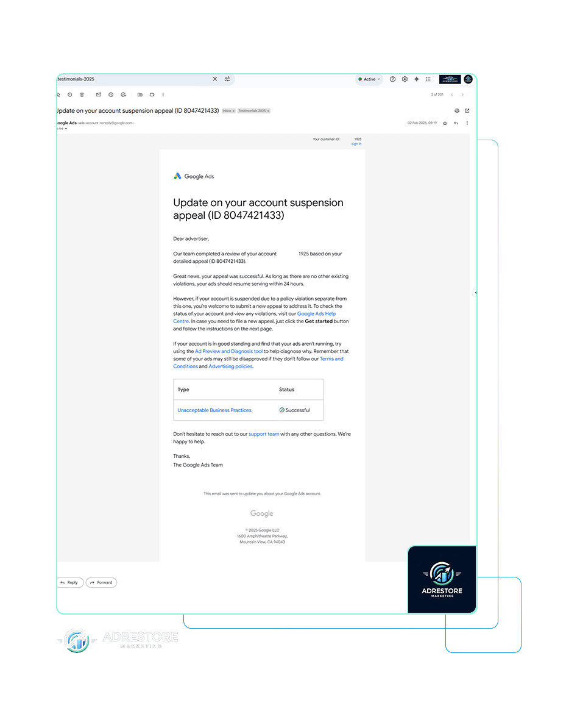Click the 'sign in' link under customer ID
This screenshot has height=728, width=580.
tap(356, 144)
